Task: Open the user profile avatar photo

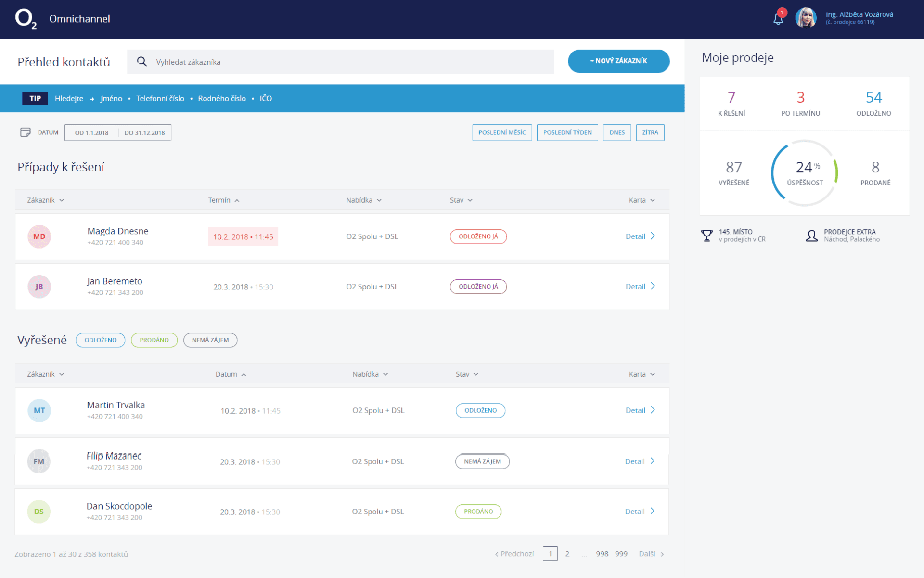Action: coord(806,18)
